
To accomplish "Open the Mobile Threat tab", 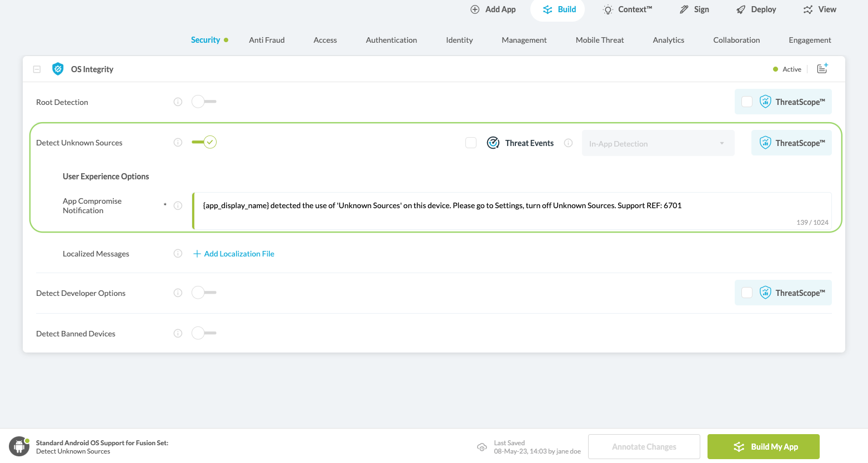I will 600,40.
